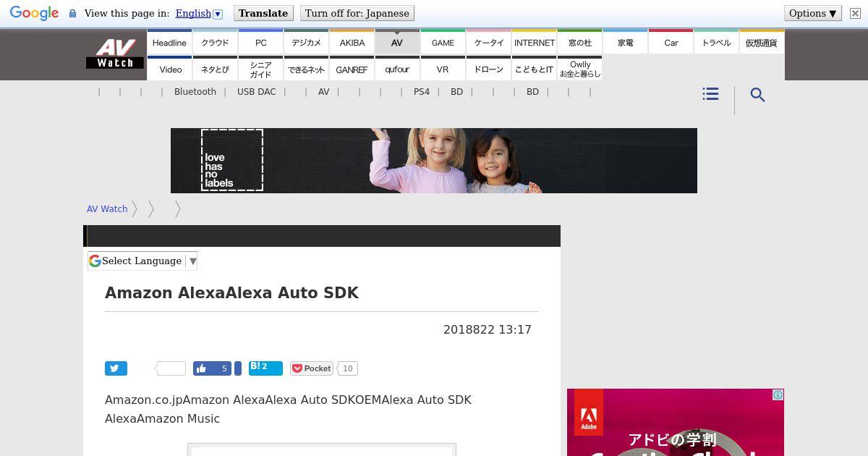Open the Video tab
The image size is (868, 456).
click(171, 69)
